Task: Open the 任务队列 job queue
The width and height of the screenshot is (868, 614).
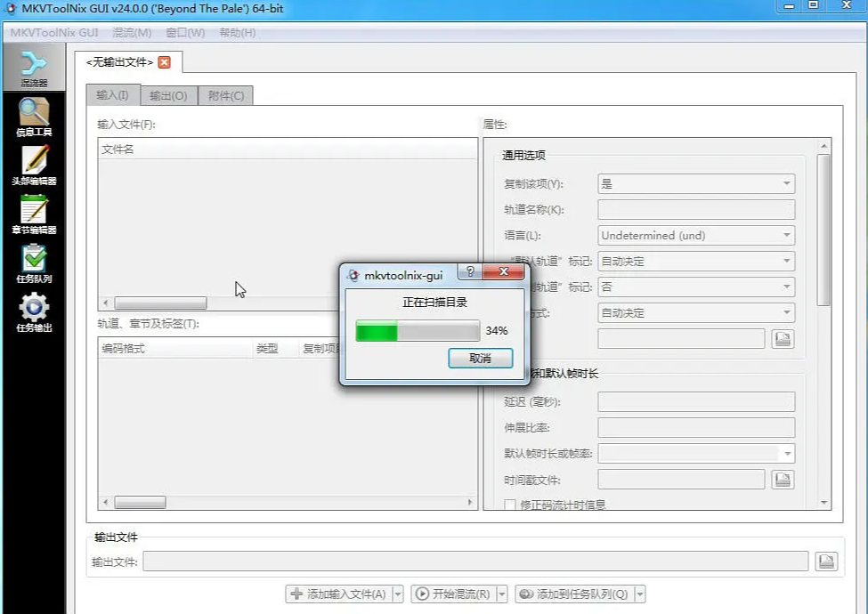Action: [34, 263]
